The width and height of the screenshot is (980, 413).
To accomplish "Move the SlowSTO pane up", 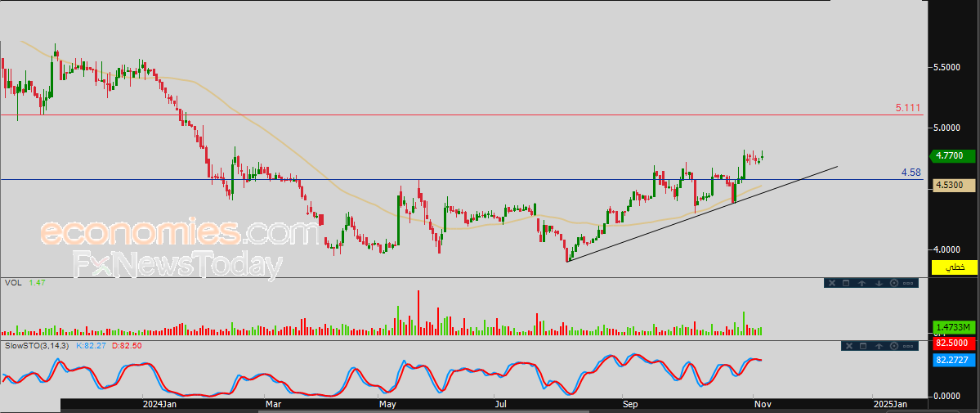I will tap(879, 346).
